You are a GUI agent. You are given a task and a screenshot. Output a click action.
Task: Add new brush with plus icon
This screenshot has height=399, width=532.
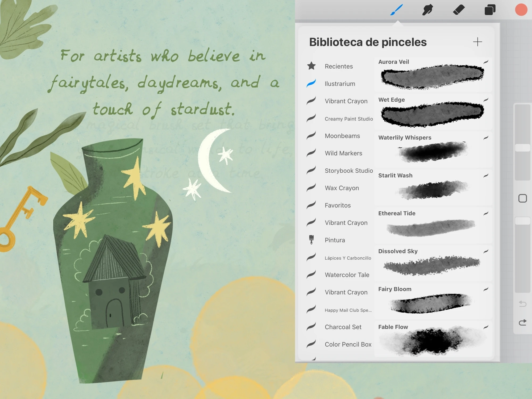tap(477, 42)
